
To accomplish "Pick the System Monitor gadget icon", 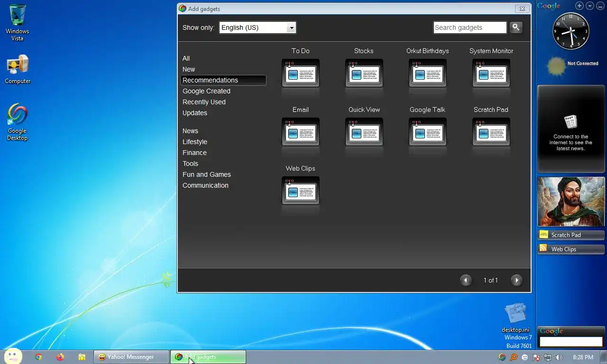I will point(491,73).
